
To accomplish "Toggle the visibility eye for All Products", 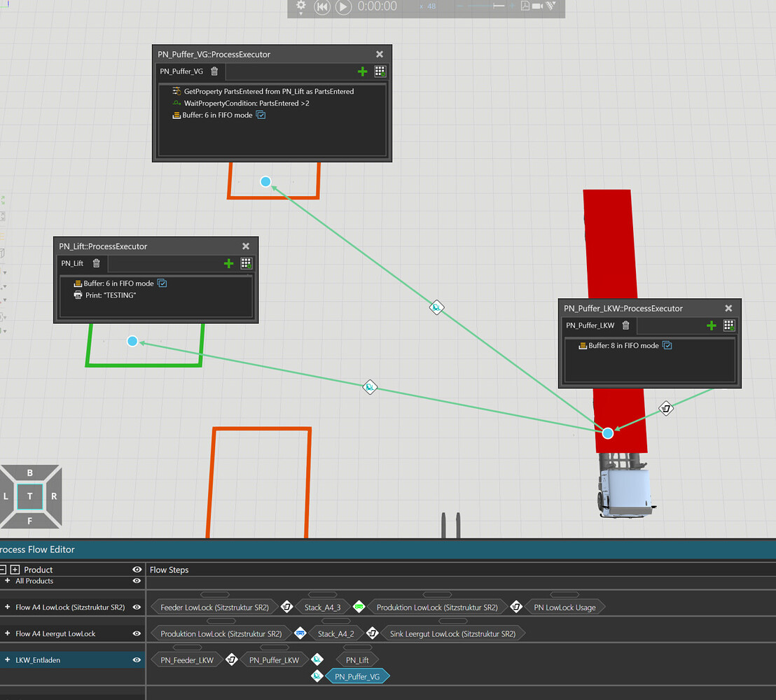I will pyautogui.click(x=137, y=580).
